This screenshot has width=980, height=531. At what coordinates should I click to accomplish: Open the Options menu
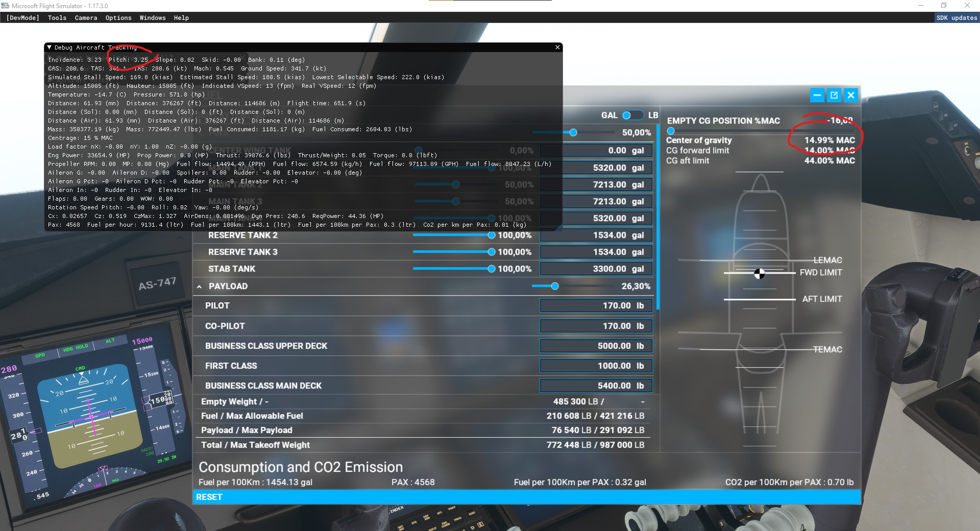(118, 18)
